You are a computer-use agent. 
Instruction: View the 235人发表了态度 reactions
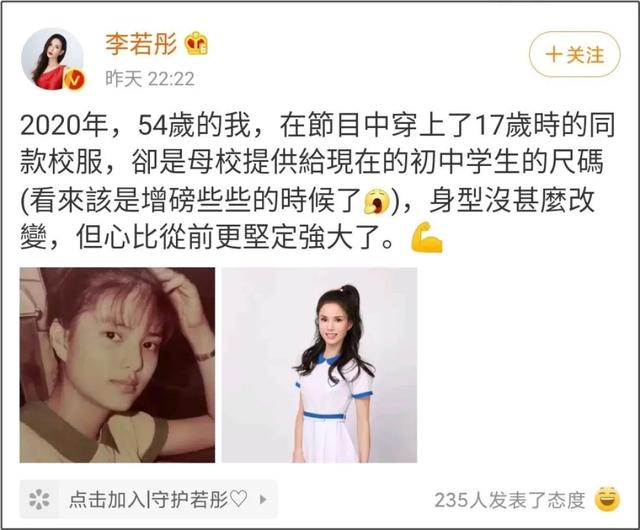coord(510,500)
